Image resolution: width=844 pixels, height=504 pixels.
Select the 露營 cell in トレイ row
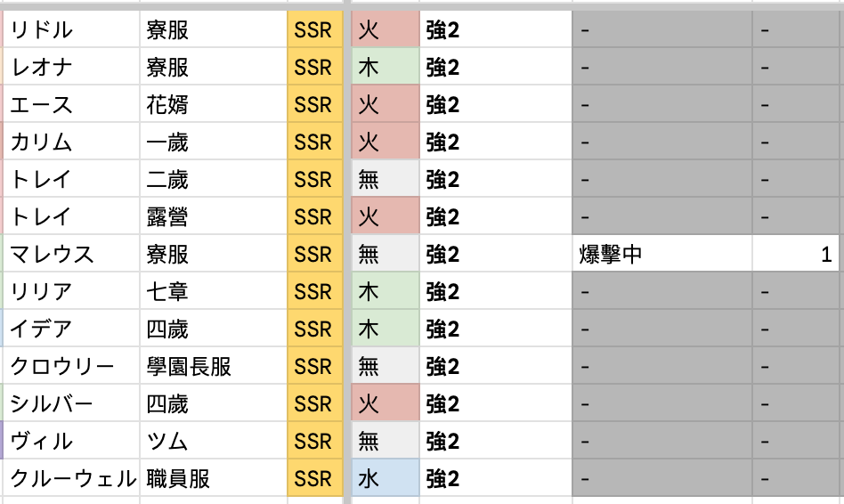point(213,216)
